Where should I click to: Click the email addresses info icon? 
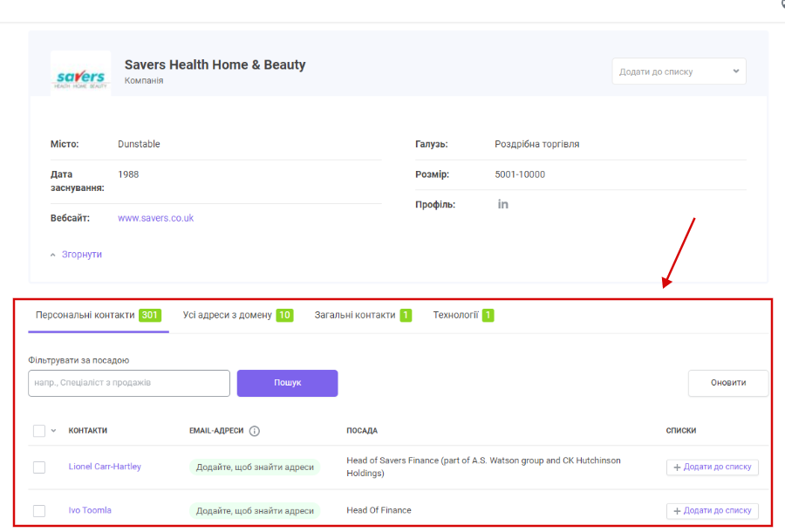coord(255,431)
